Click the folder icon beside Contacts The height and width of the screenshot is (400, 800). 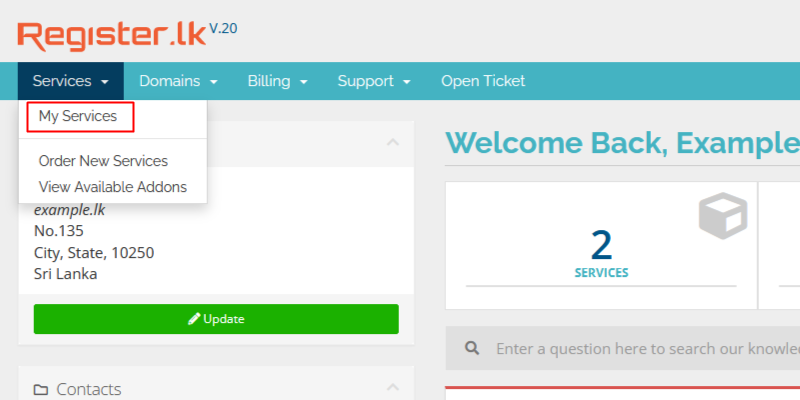tap(41, 389)
